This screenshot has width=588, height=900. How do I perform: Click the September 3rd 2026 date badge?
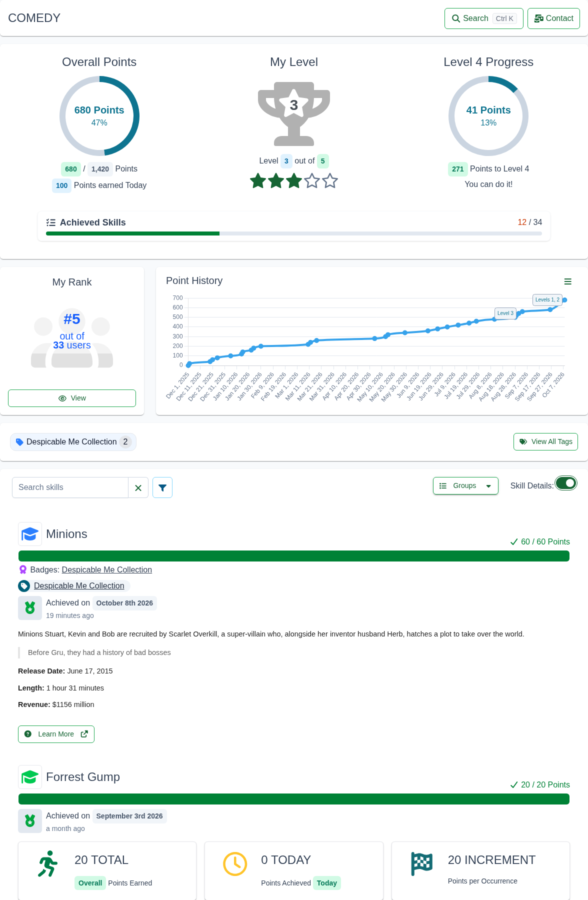(x=129, y=816)
